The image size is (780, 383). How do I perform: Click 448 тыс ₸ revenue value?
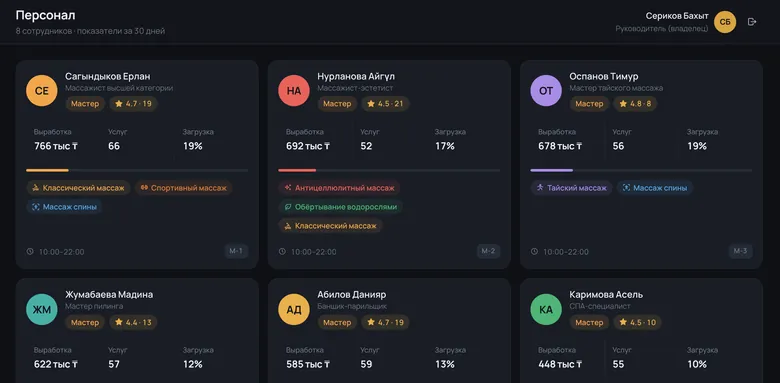(560, 364)
